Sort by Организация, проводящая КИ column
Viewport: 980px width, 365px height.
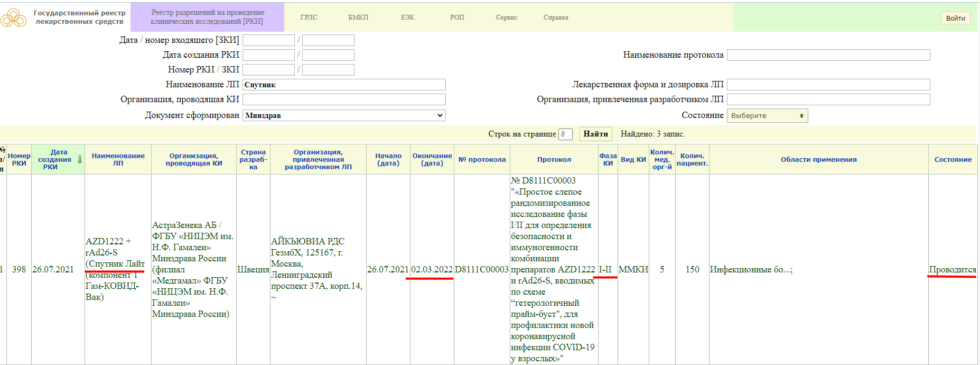[194, 159]
